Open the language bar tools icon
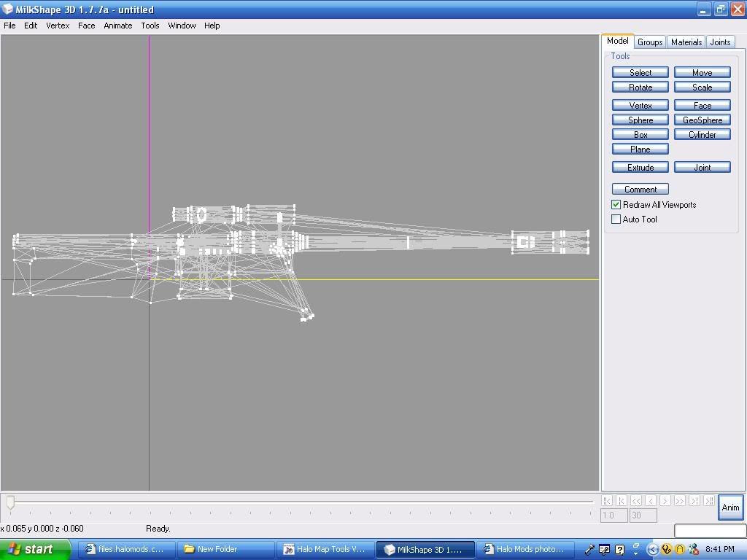The height and width of the screenshot is (560, 747). [604, 550]
